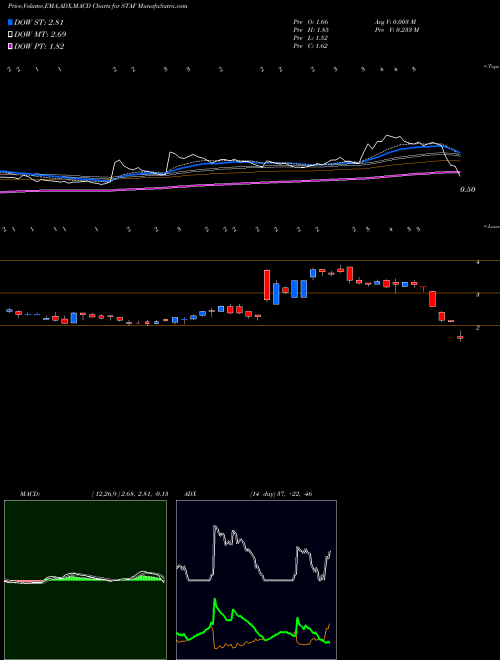Click the white DOW MT legend swatch
Image resolution: width=500 pixels, height=660 pixels.
(10, 34)
